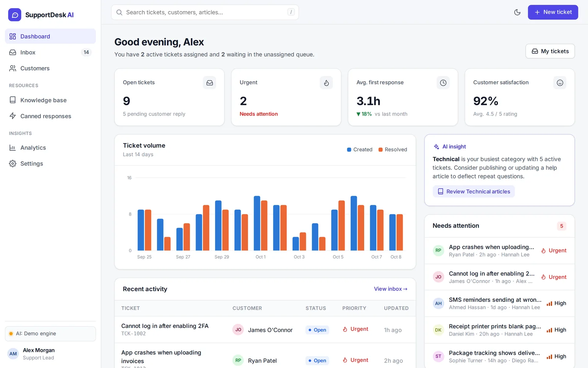Open Package tracking shows delivered ticket

point(499,356)
